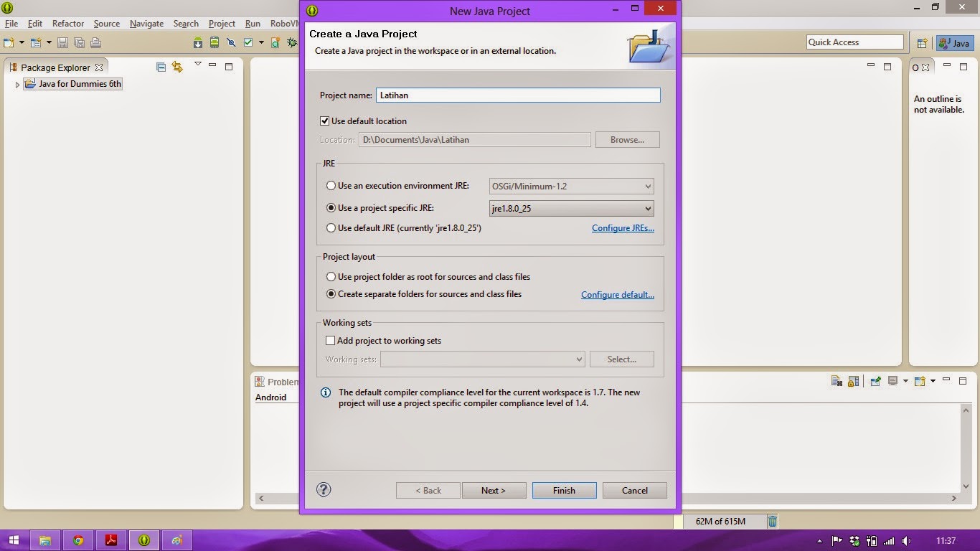This screenshot has width=980, height=551.
Task: Click the New Java Package toolbar icon
Action: [35, 42]
